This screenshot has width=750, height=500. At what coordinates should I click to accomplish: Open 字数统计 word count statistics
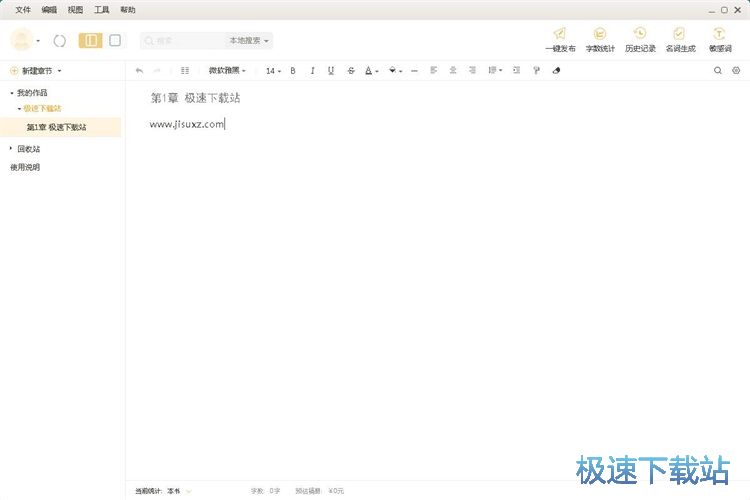pos(600,40)
